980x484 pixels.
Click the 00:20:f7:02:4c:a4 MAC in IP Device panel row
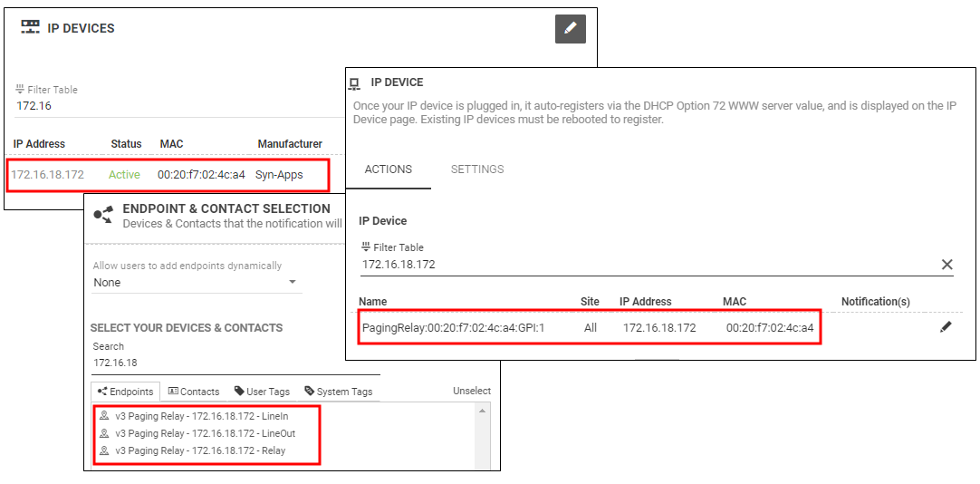[x=770, y=328]
